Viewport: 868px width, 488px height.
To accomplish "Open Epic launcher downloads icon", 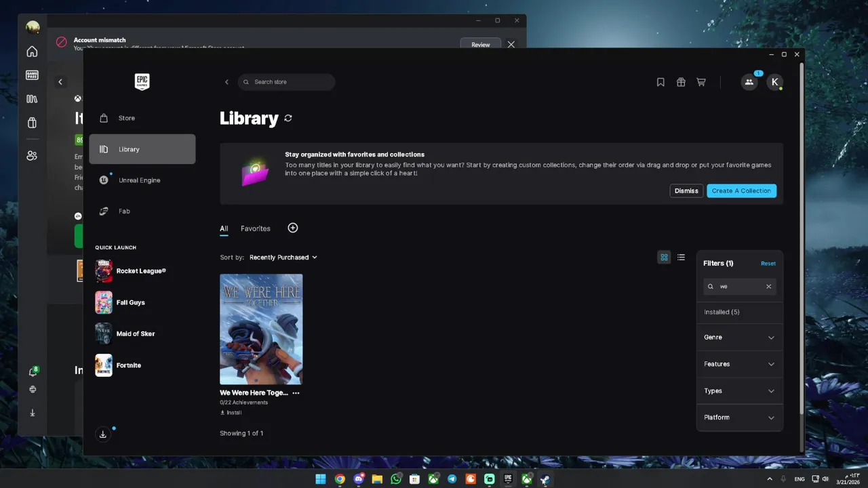I will click(x=103, y=434).
